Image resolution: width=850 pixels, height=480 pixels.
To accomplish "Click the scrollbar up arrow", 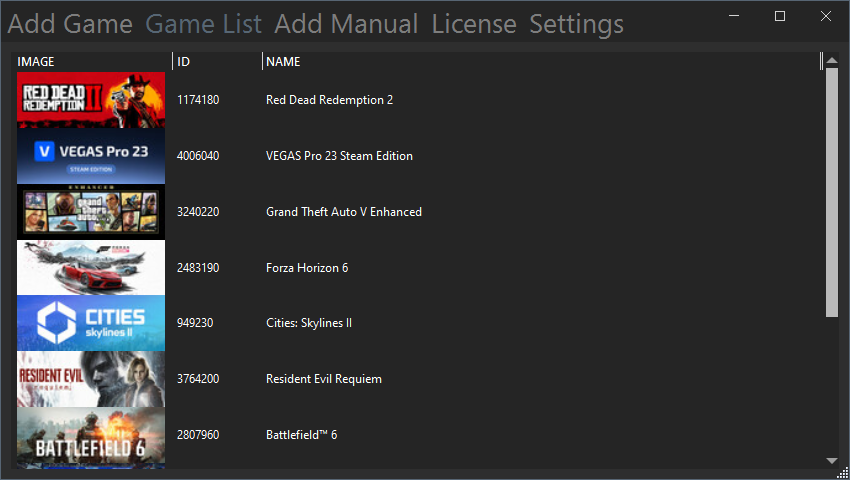I will point(831,61).
